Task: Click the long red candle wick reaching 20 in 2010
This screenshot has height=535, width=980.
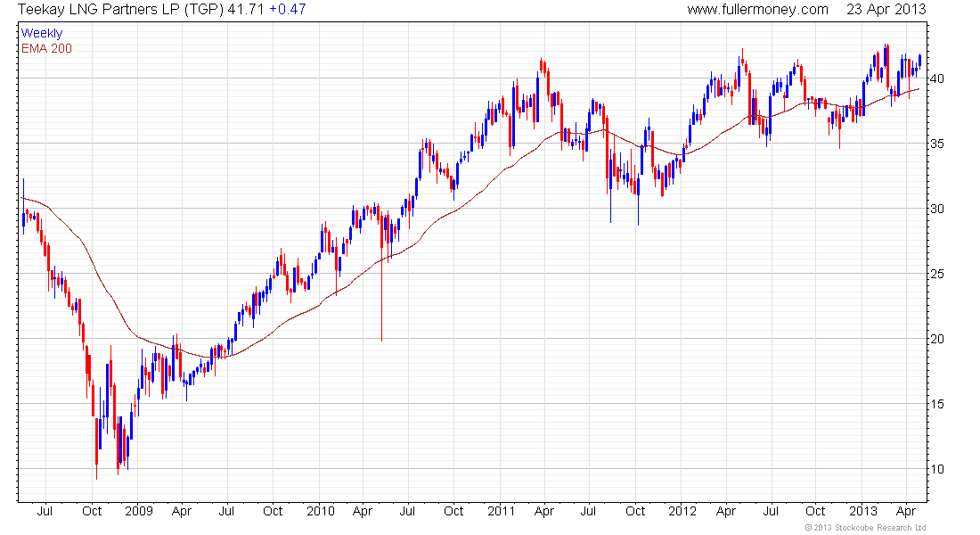Action: click(x=381, y=294)
